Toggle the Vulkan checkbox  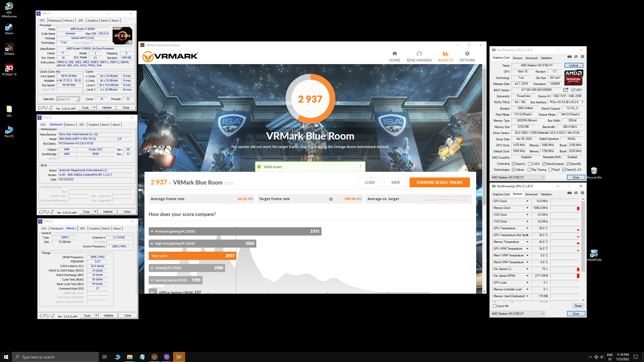click(513, 170)
